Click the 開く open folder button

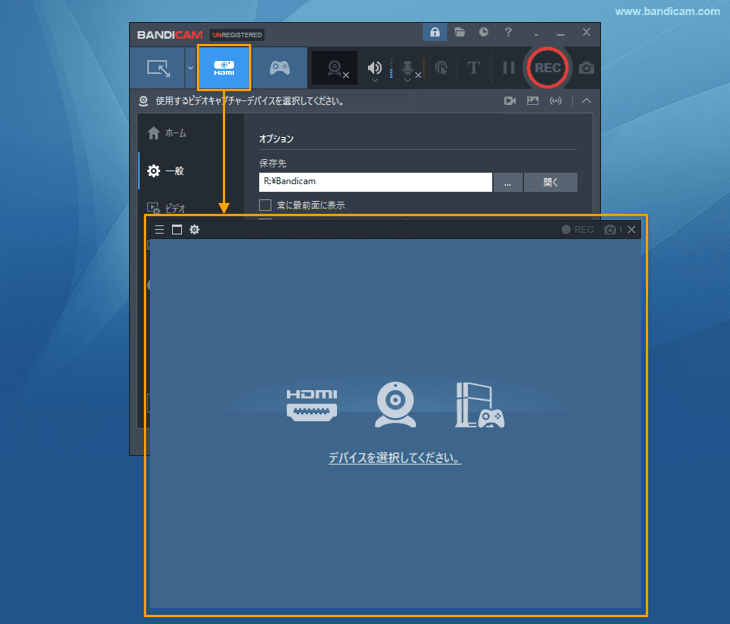pyautogui.click(x=550, y=182)
